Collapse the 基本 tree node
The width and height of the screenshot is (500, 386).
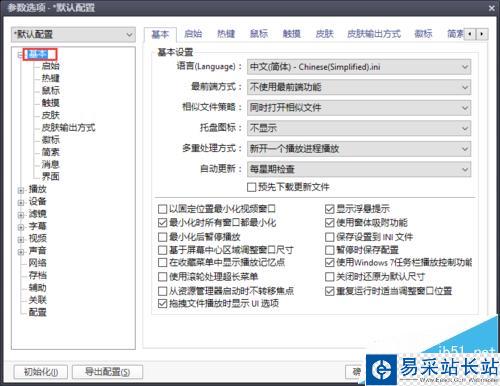point(21,55)
